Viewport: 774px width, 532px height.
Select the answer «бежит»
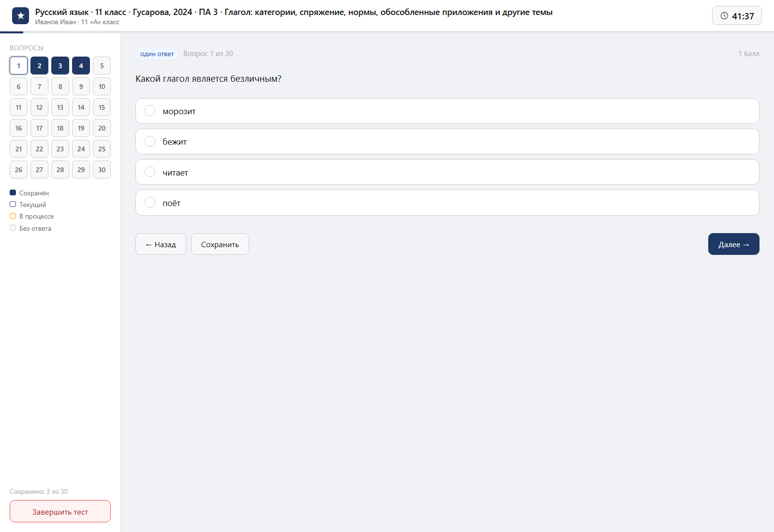click(447, 142)
